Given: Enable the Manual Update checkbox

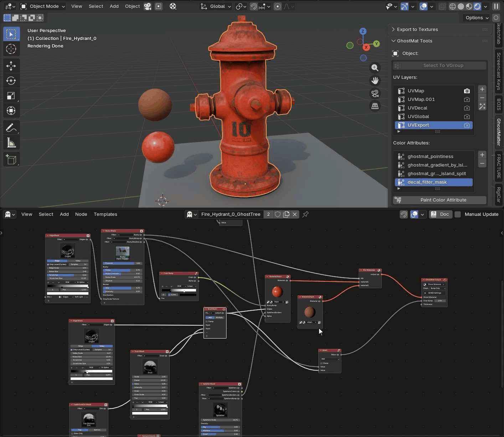Looking at the screenshot, I should tap(458, 214).
